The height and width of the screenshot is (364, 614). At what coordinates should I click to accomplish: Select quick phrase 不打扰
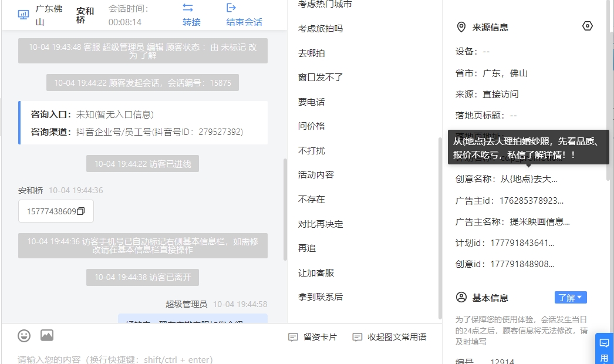coord(311,151)
